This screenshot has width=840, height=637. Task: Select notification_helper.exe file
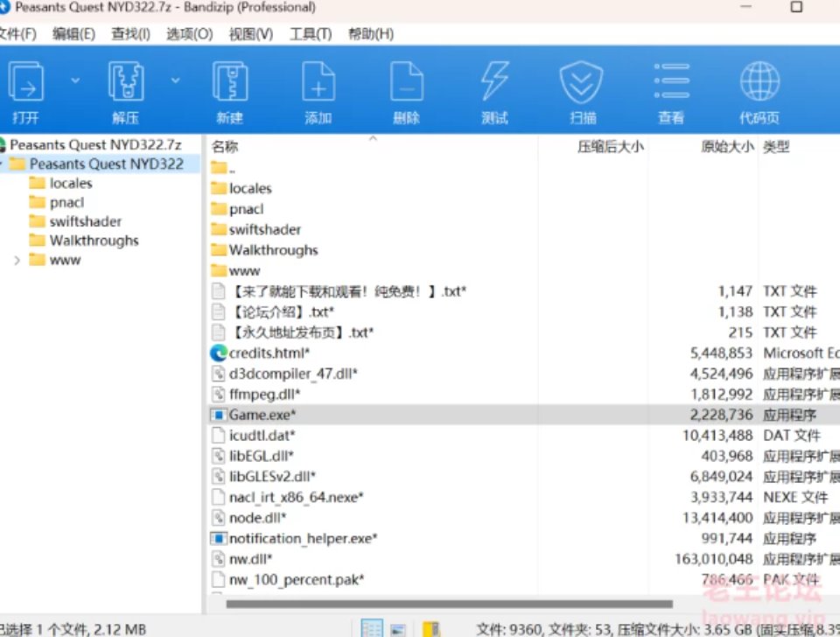coord(303,538)
